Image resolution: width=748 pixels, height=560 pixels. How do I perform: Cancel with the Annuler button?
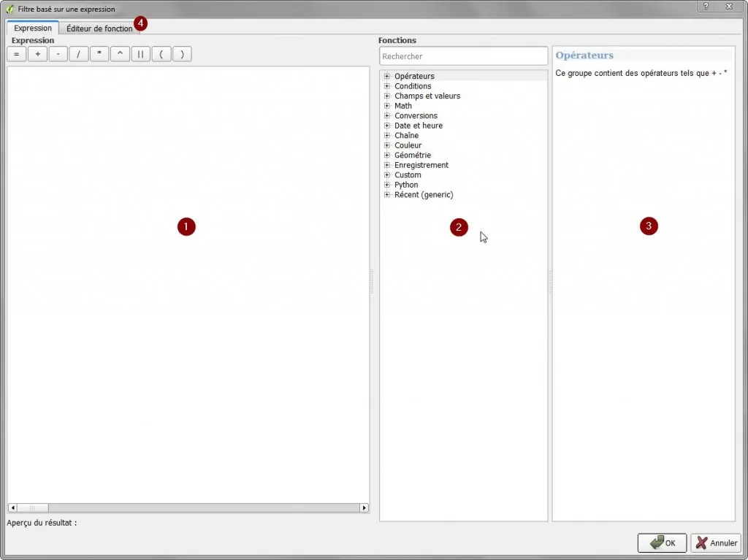click(716, 542)
